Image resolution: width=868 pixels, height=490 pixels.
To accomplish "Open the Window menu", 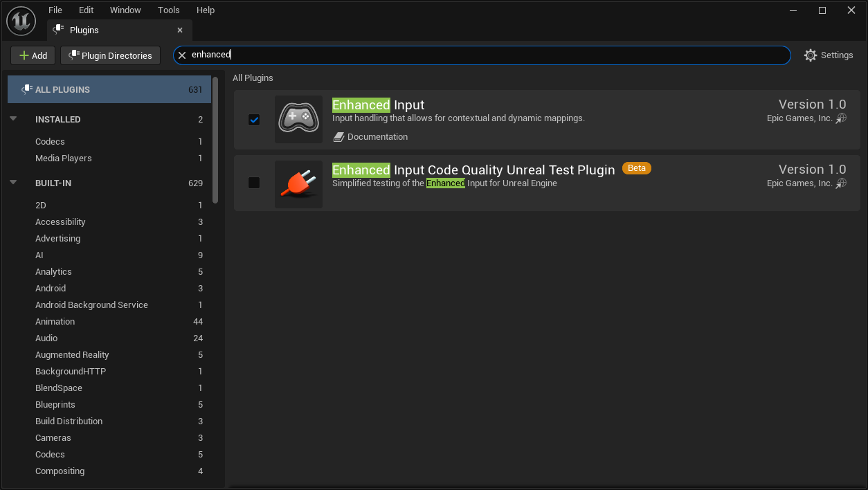I will (125, 10).
